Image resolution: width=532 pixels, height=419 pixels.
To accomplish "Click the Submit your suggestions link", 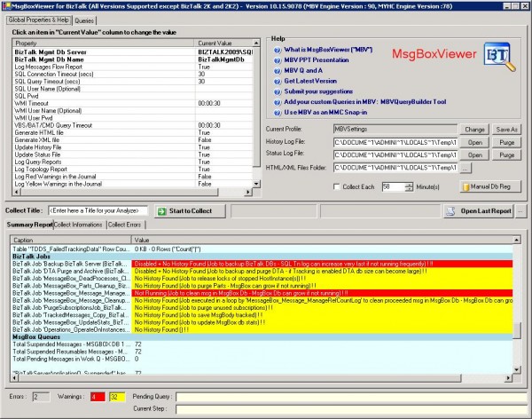I will (x=318, y=91).
